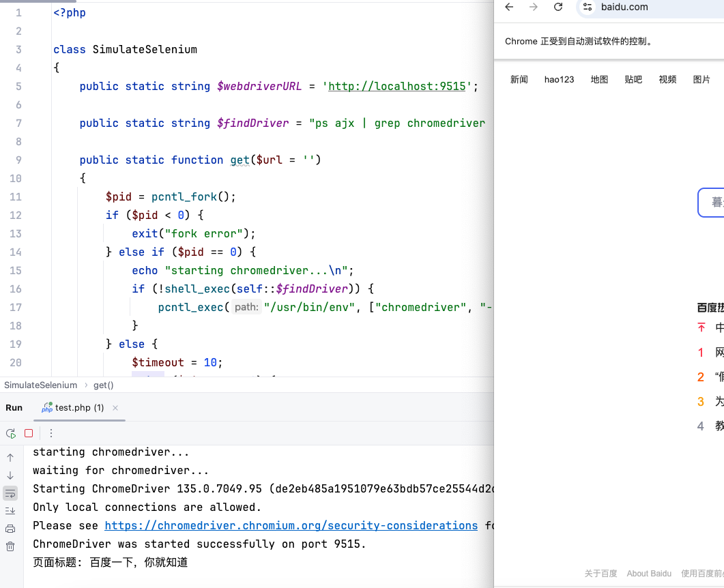Open the 新闻 link on Baidu
Viewport: 724px width, 588px height.
click(x=519, y=79)
